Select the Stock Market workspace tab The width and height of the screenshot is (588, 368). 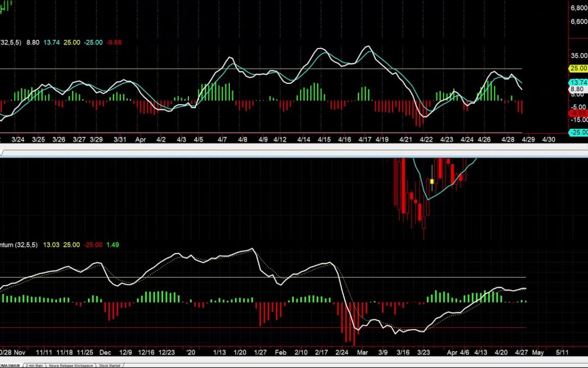tap(109, 365)
